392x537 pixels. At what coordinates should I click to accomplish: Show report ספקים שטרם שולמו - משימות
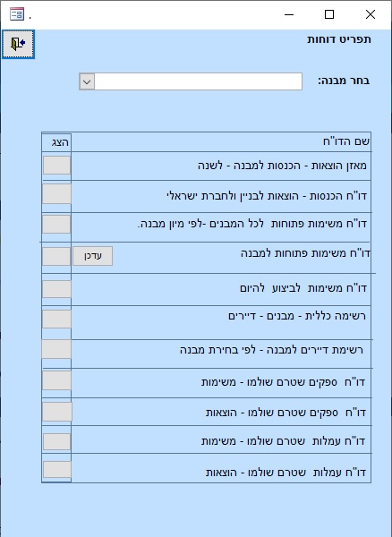coord(57,380)
